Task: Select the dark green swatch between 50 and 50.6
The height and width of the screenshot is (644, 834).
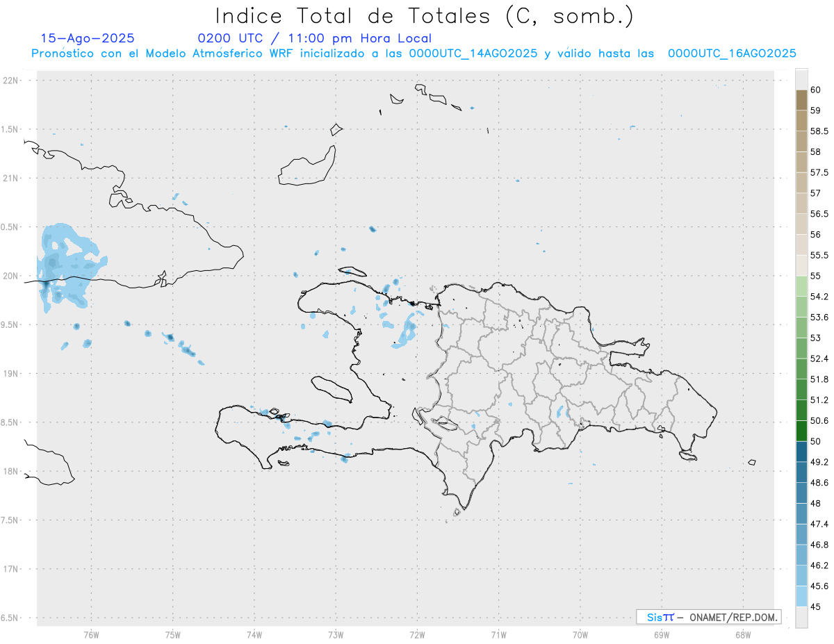Action: (801, 431)
